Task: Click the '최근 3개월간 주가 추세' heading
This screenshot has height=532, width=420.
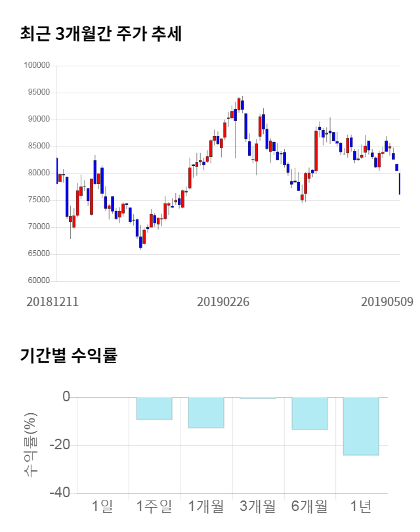Action: coord(100,34)
